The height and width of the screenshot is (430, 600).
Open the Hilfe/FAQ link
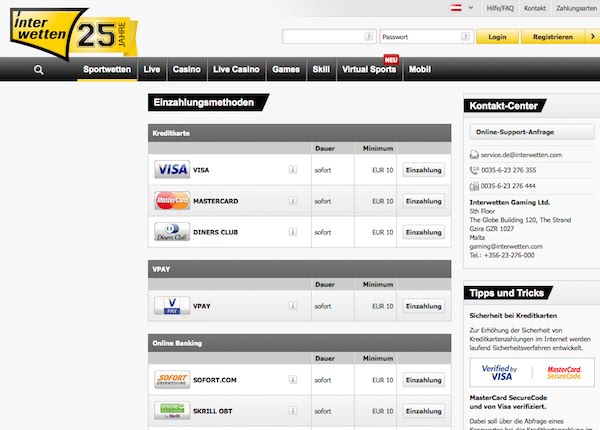(x=500, y=8)
